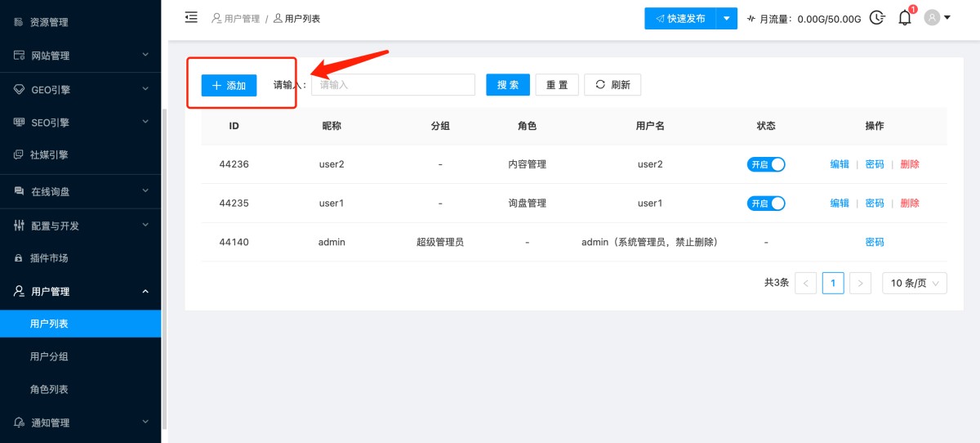This screenshot has width=980, height=443.
Task: Open the 10 条/页 page size dropdown
Action: click(x=915, y=283)
